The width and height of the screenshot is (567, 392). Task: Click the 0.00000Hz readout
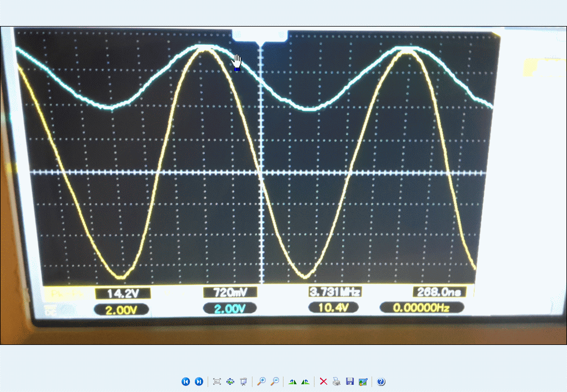(x=421, y=307)
